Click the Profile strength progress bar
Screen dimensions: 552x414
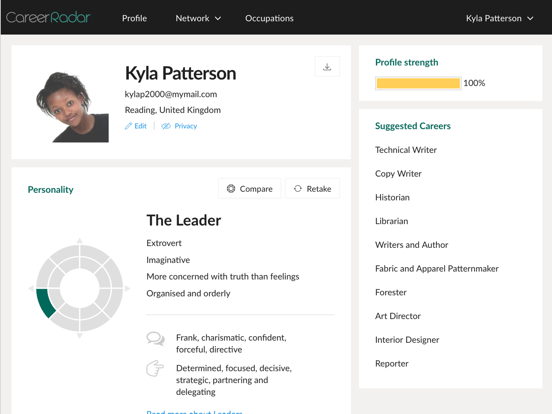pos(418,83)
